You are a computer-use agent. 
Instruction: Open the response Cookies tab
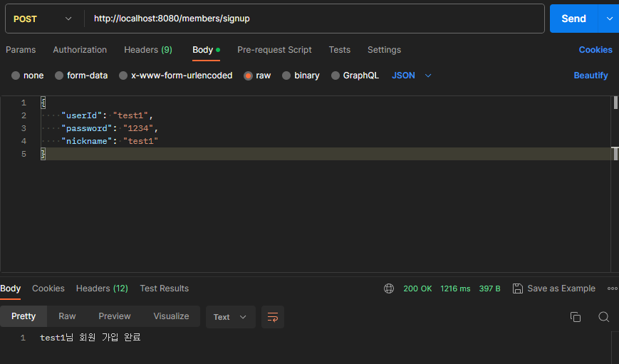click(x=48, y=288)
